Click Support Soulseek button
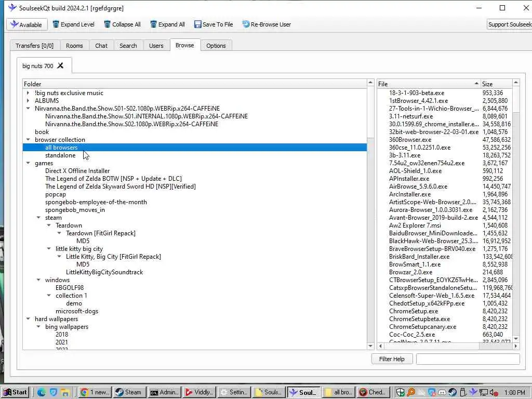This screenshot has height=399, width=532. click(509, 24)
